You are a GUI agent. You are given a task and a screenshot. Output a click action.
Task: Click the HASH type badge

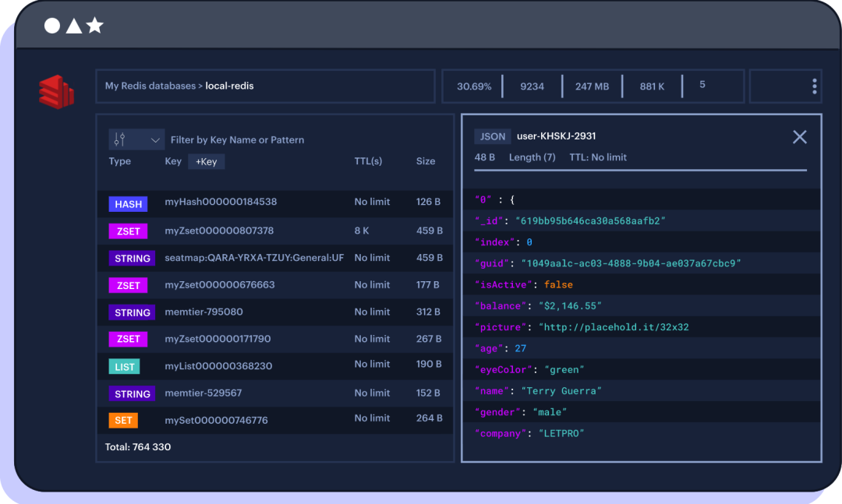coord(128,204)
